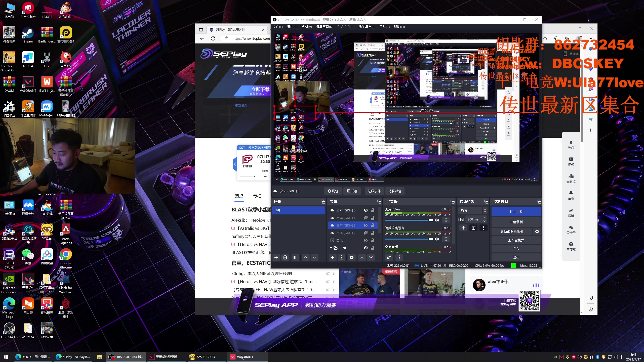Move source up with arrow icon
Screen dimensions: 644x362
[x=362, y=257]
